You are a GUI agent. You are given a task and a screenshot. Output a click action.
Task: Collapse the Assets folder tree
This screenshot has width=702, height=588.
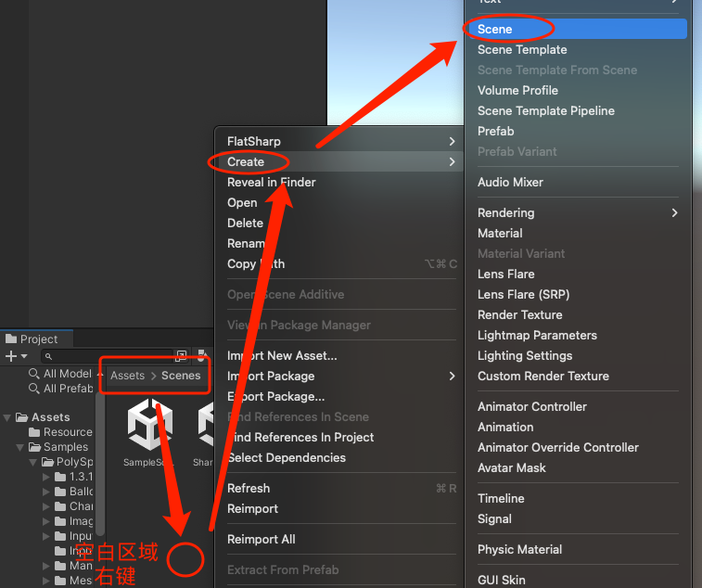(x=6, y=417)
